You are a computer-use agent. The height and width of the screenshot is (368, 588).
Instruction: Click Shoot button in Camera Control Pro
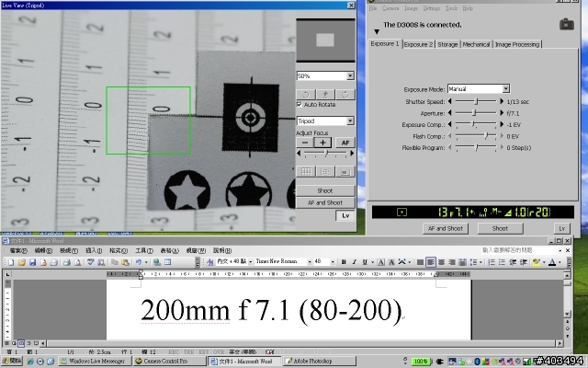click(500, 228)
